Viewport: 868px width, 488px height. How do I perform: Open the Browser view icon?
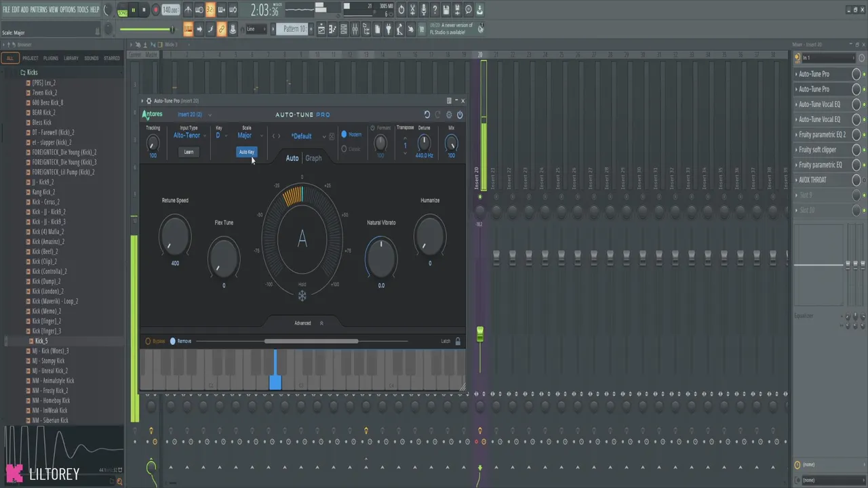(366, 29)
